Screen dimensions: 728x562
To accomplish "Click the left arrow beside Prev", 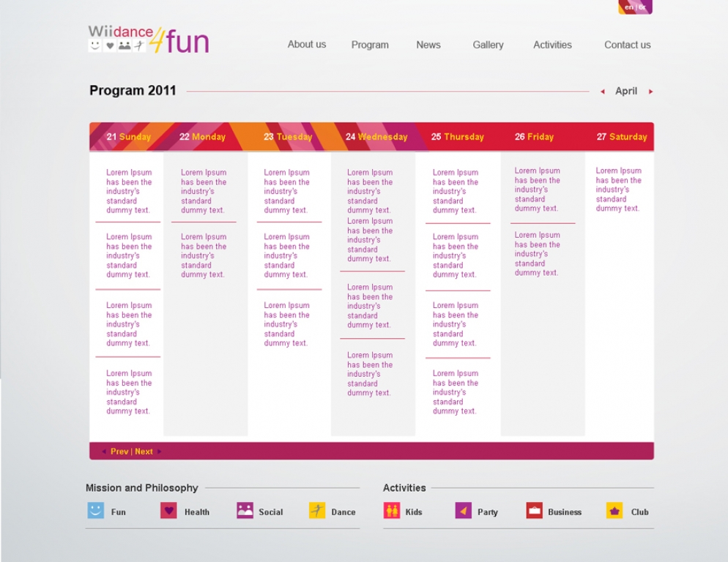I will (104, 451).
